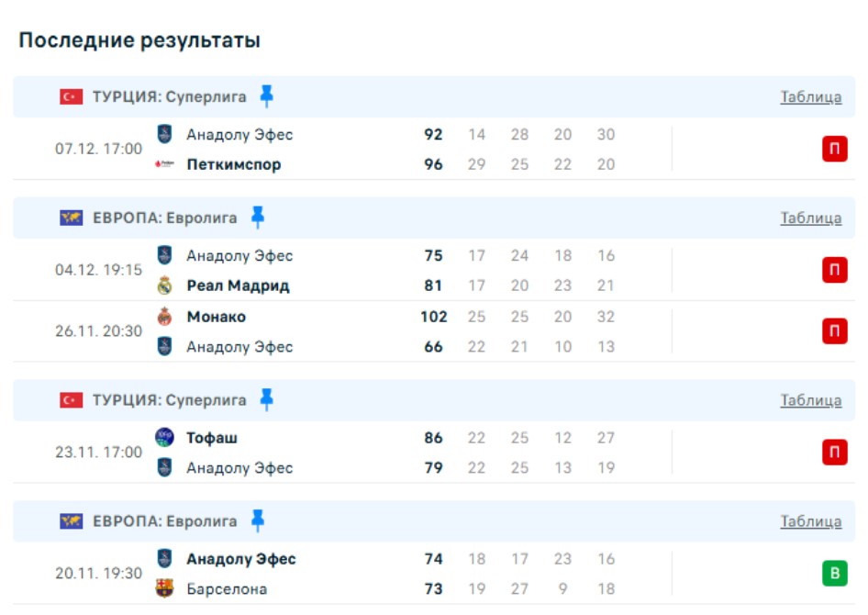Pin the bottom Европа Евролига league header
The width and height of the screenshot is (868, 615).
coord(258,521)
